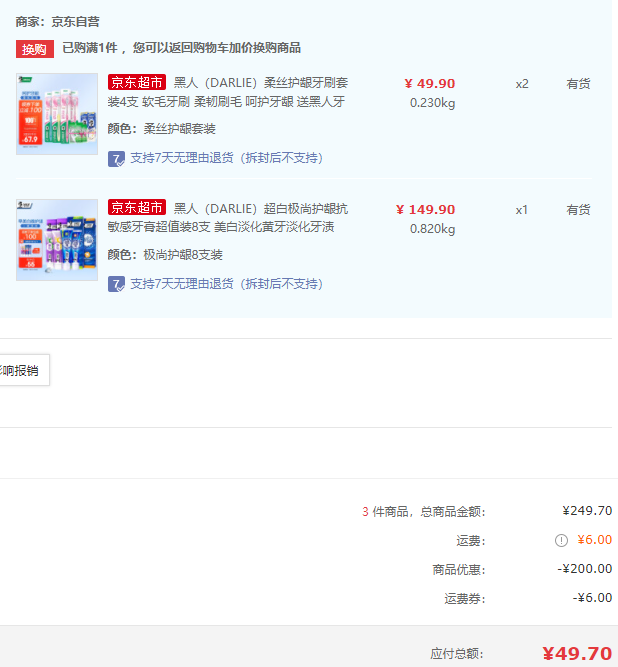Click the red 换购 promotion tag
The height and width of the screenshot is (667, 618).
[35, 49]
